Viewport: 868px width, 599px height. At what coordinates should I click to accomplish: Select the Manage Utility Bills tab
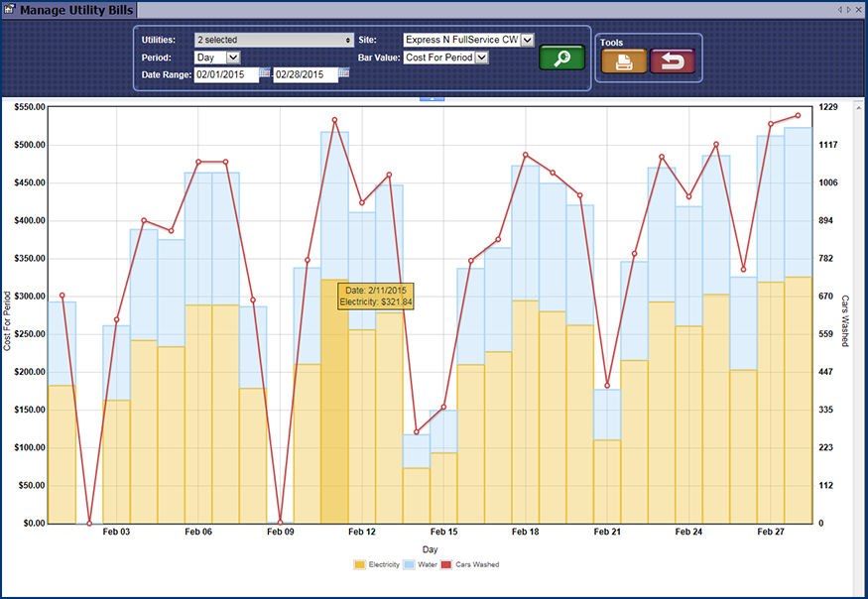point(69,9)
